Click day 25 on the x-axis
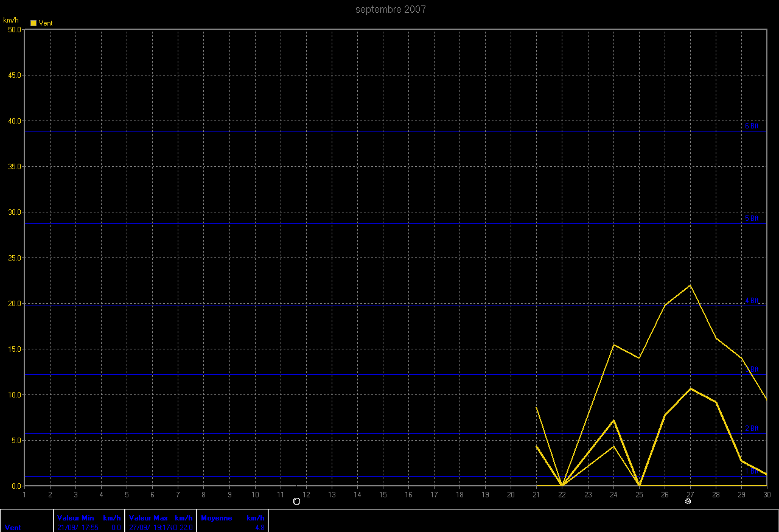 pyautogui.click(x=639, y=495)
